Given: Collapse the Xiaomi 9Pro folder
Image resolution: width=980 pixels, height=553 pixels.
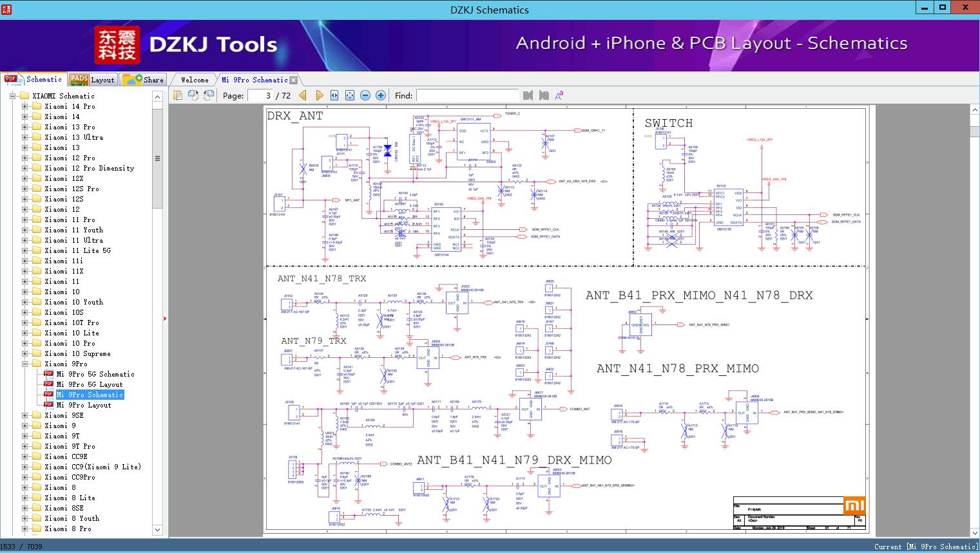Looking at the screenshot, I should tap(25, 364).
